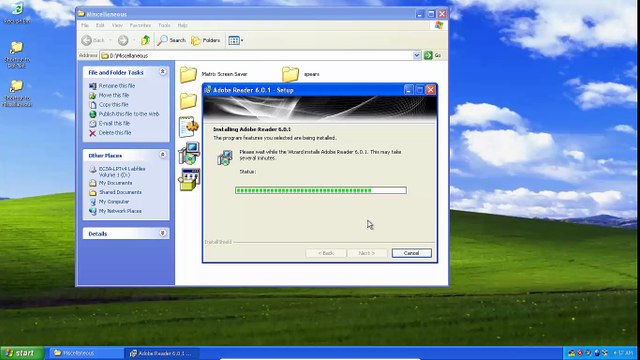Image resolution: width=640 pixels, height=360 pixels.
Task: Open the Back history dropdown arrow
Action: point(110,40)
